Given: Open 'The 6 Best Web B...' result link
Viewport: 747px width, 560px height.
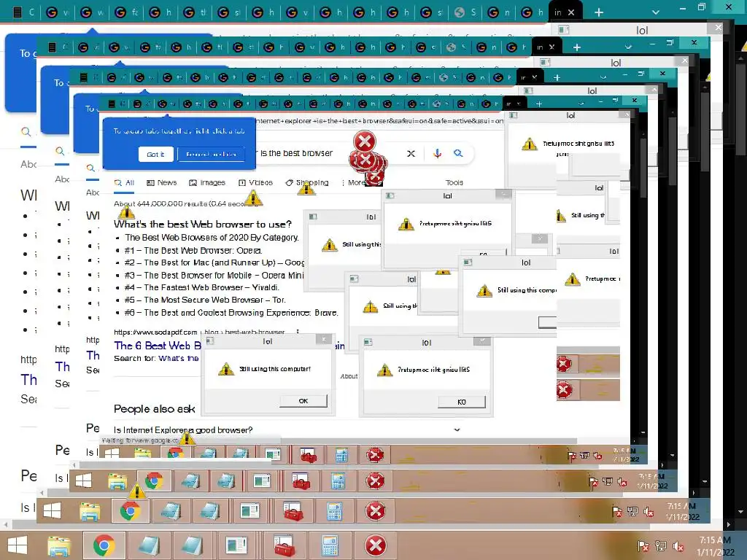Looking at the screenshot, I should tap(158, 346).
